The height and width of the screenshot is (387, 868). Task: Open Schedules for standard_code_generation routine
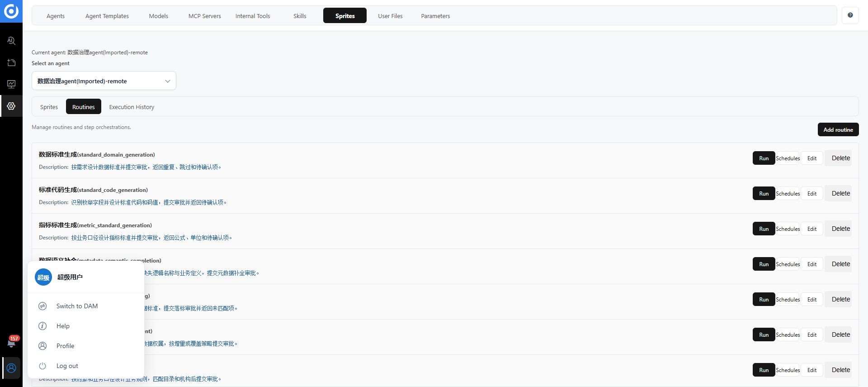pos(788,193)
